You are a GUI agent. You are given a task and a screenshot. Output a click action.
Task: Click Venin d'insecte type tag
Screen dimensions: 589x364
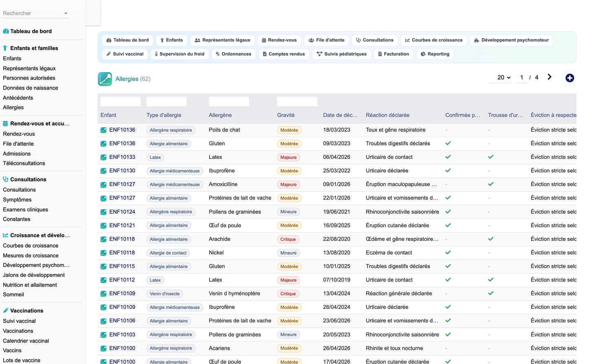point(165,294)
